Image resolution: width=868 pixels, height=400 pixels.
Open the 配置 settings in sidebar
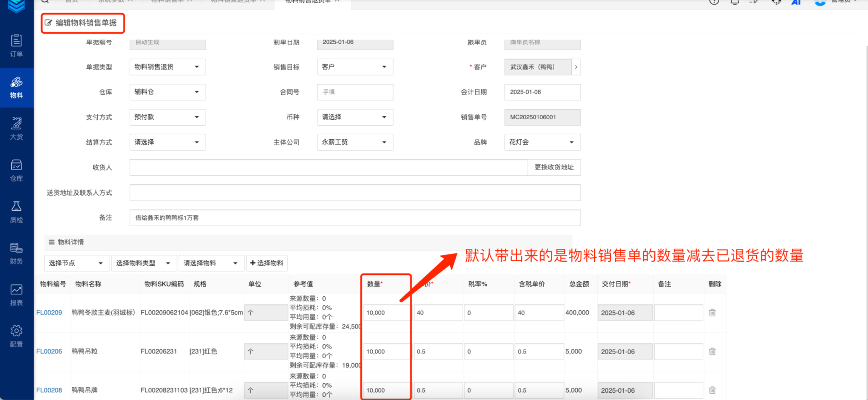pos(16,336)
